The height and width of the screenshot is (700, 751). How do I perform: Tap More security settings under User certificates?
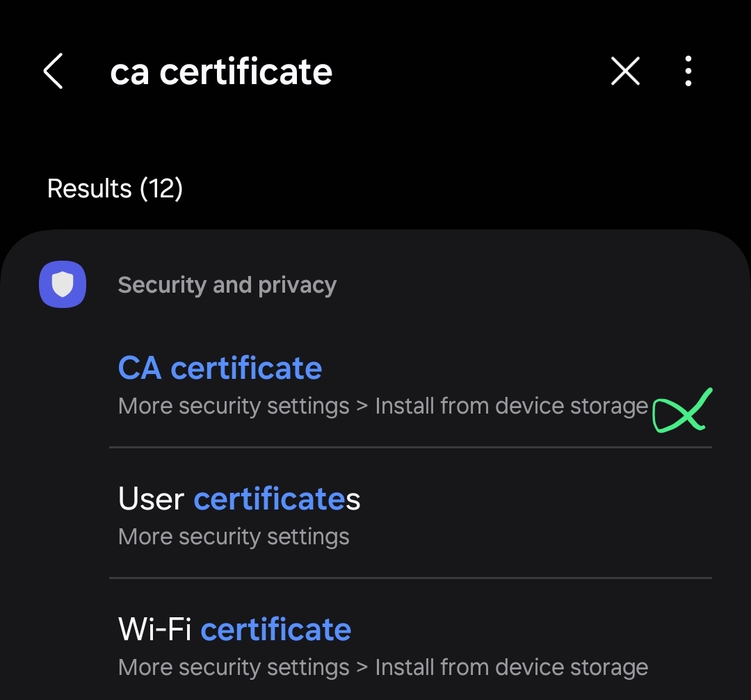234,537
